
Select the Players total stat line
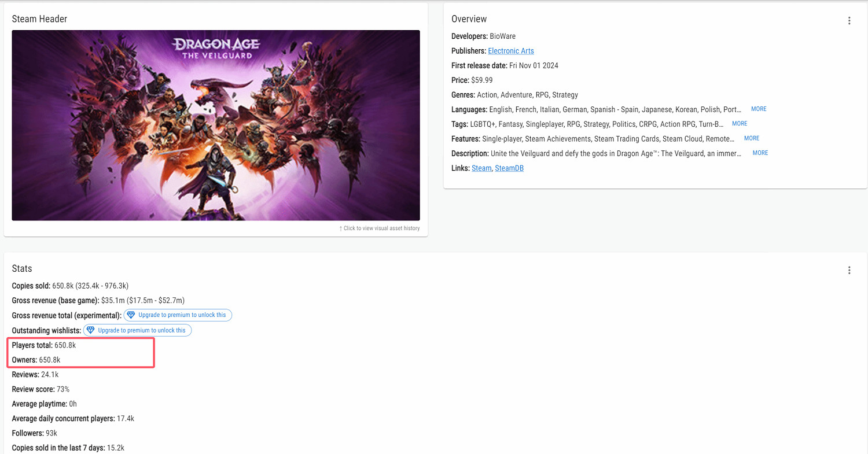(x=44, y=345)
